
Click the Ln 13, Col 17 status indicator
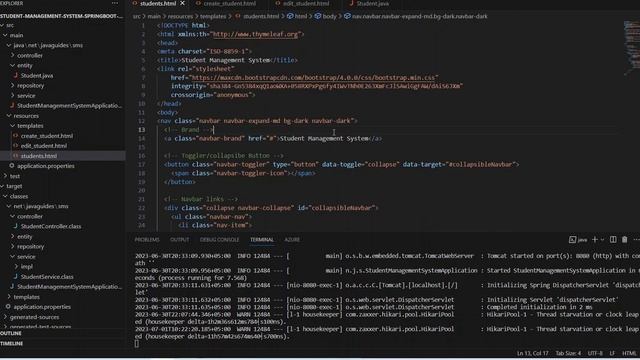pyautogui.click(x=532, y=353)
